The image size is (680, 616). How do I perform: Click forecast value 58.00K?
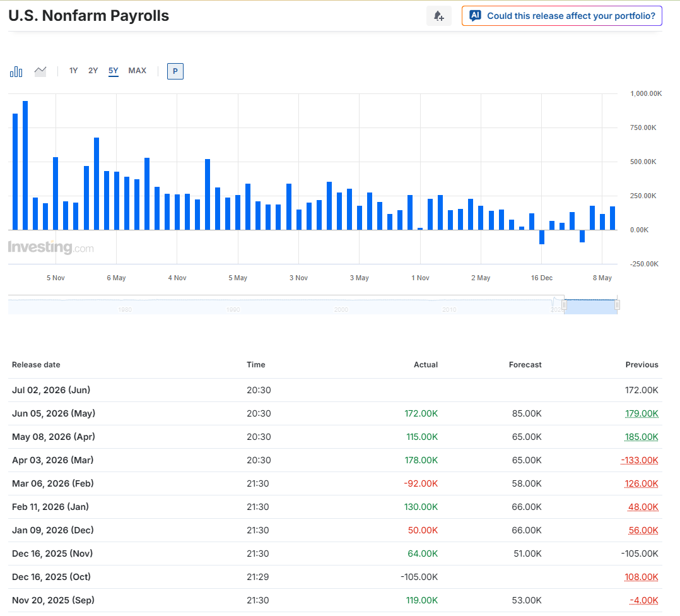(x=527, y=483)
